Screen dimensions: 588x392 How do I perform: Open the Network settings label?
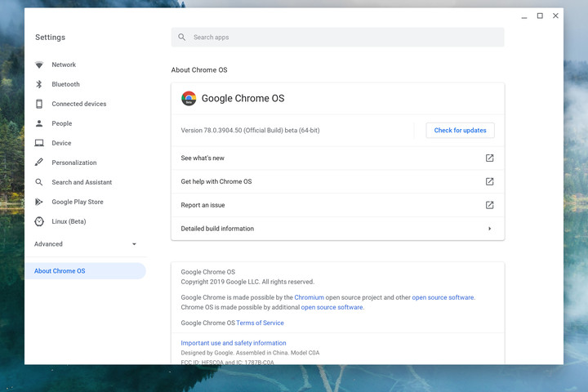pos(64,65)
